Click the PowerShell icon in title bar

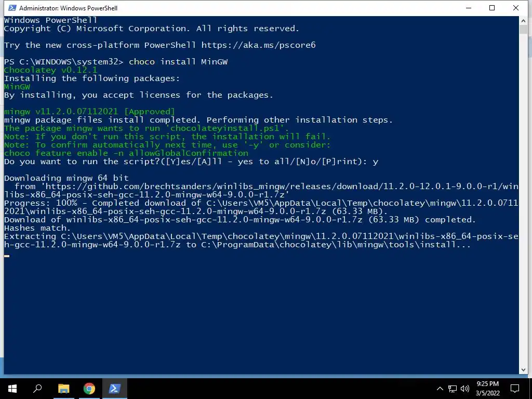point(12,8)
